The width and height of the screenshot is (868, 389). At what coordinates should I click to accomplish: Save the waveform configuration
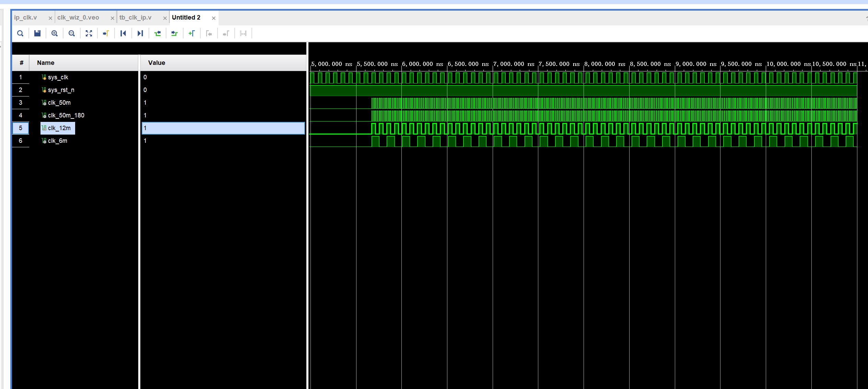[37, 33]
